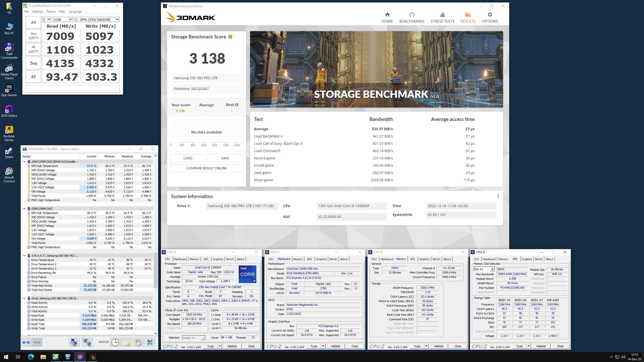Click SAVE button in 3DMark results
Viewport: 644px width, 362px height.
click(x=225, y=158)
